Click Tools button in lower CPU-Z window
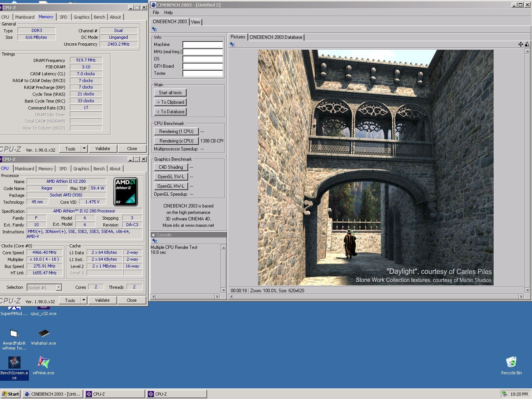The image size is (532, 399). pos(70,300)
